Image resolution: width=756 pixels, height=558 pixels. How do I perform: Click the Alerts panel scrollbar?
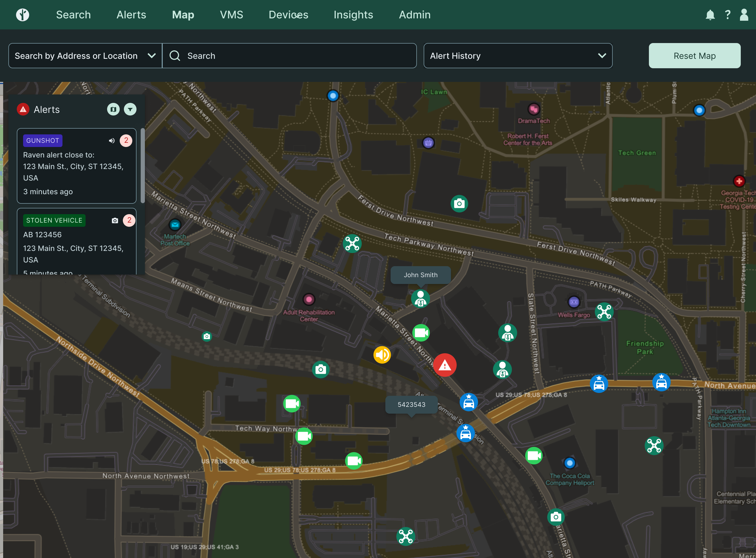pyautogui.click(x=143, y=166)
